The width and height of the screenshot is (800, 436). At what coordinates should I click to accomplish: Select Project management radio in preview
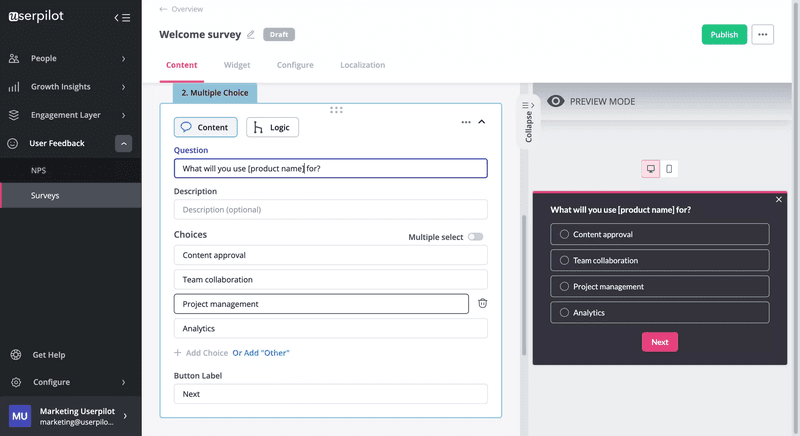(x=564, y=287)
